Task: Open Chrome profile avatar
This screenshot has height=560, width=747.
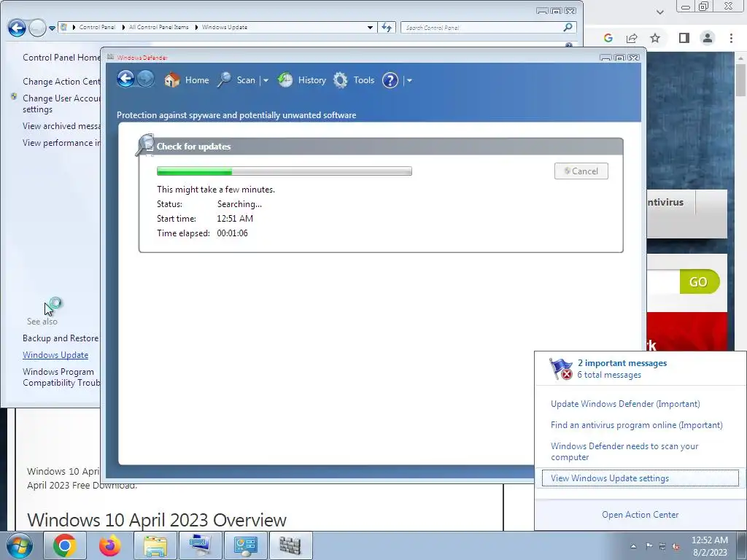Action: tap(708, 38)
